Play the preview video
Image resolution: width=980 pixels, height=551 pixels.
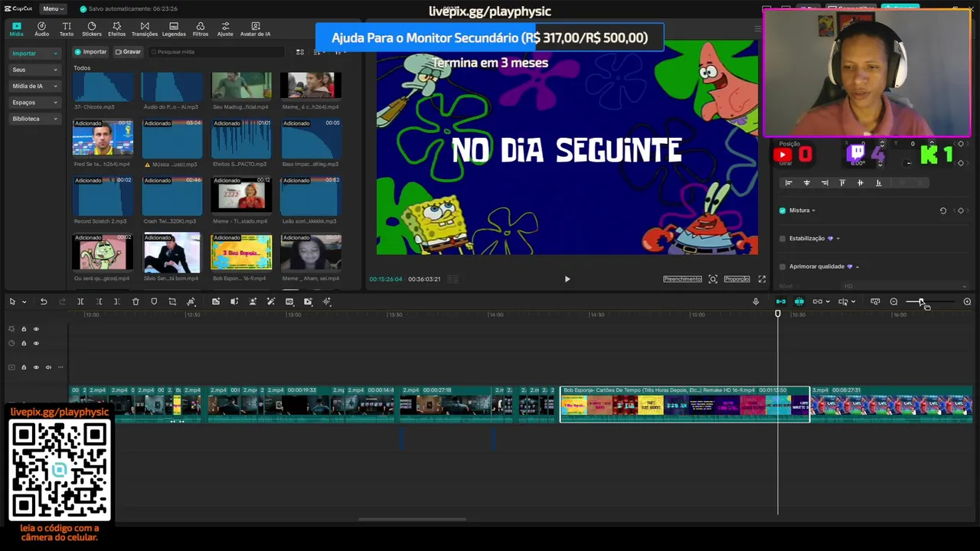coord(567,279)
